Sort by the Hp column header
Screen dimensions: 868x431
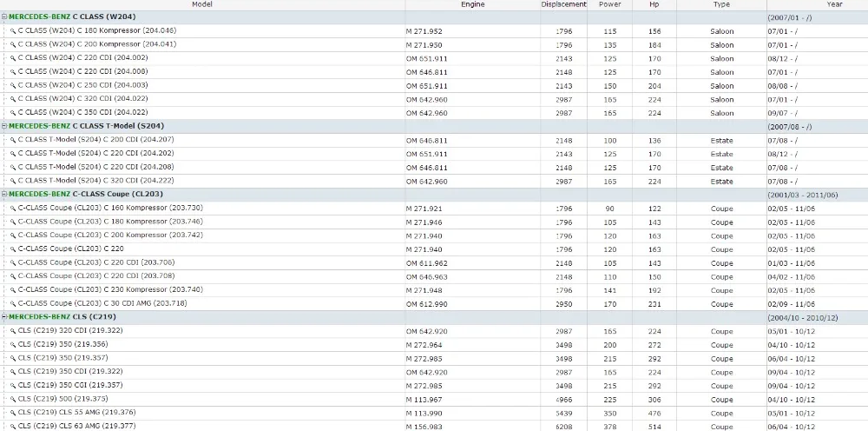[654, 4]
